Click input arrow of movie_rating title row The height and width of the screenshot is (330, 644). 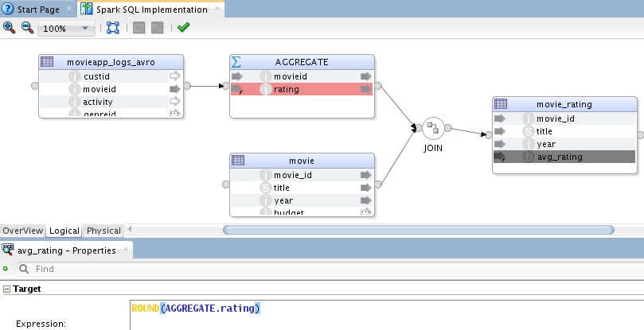[500, 131]
